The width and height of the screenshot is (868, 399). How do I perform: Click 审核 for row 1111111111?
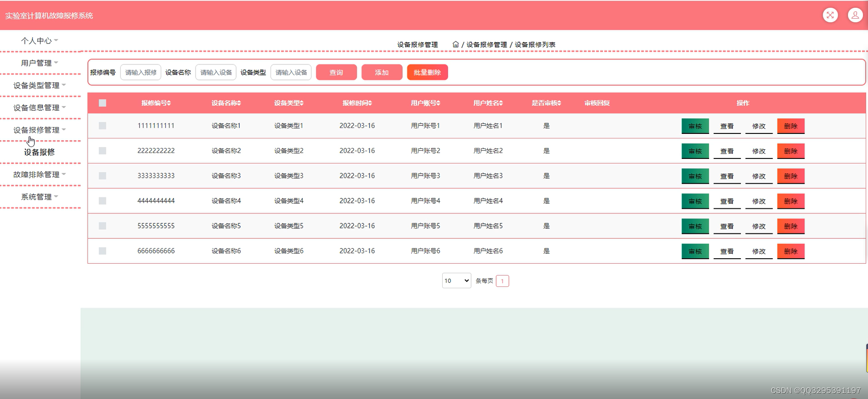coord(695,126)
